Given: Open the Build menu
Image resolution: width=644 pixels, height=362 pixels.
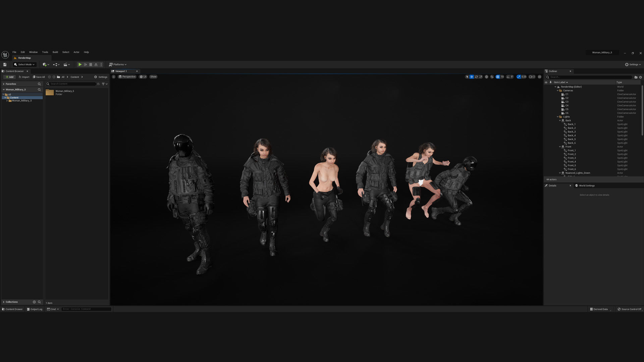Looking at the screenshot, I should [55, 52].
